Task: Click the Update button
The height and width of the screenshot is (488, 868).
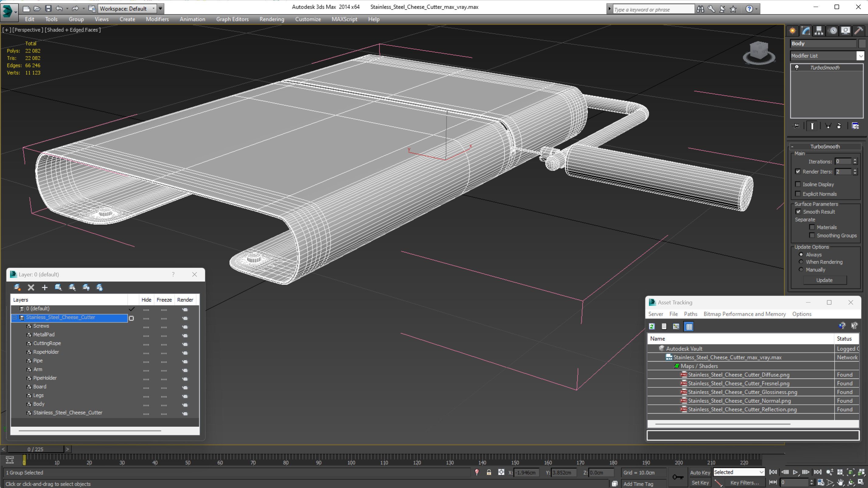Action: pyautogui.click(x=824, y=280)
